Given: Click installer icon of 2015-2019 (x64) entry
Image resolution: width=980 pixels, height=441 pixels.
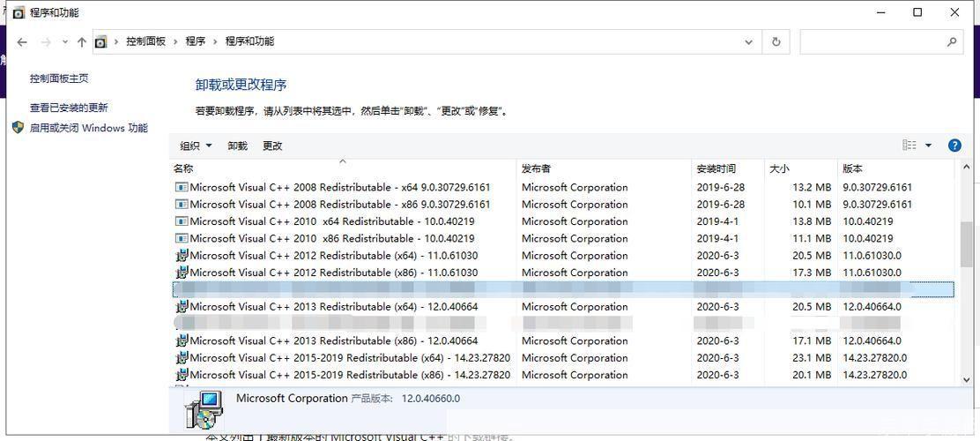Looking at the screenshot, I should (x=182, y=358).
